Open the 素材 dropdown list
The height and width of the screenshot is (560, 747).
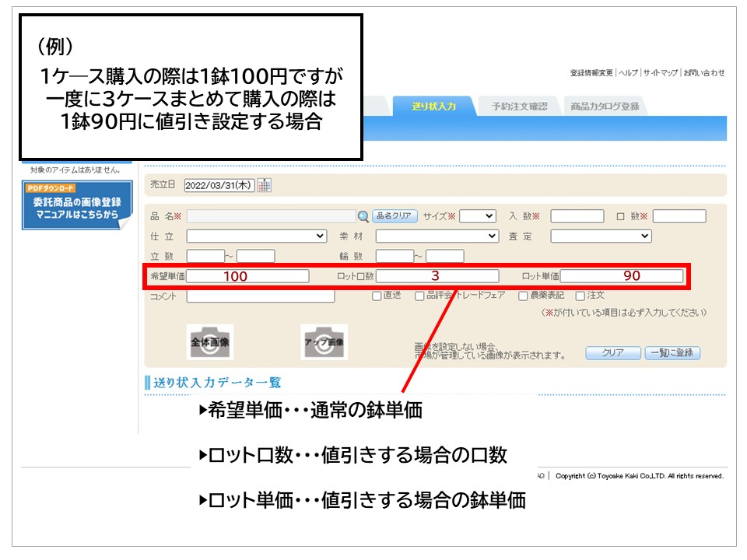coord(437,236)
